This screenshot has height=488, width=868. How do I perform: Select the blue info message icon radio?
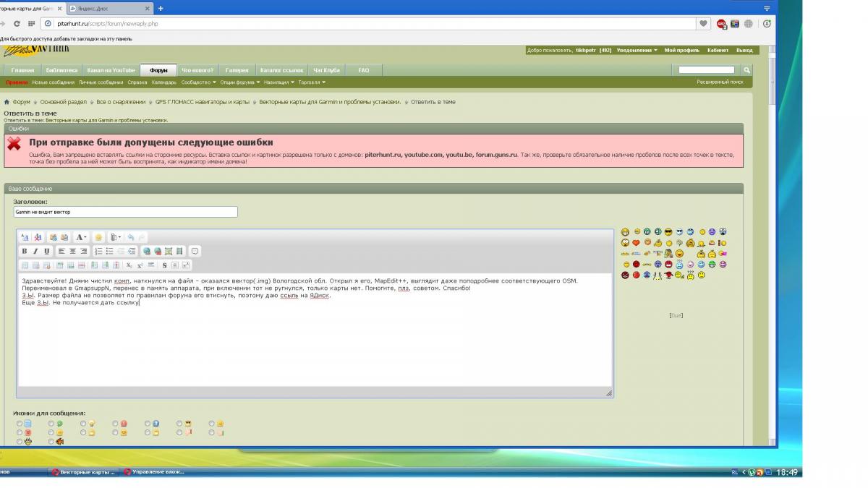click(x=148, y=424)
